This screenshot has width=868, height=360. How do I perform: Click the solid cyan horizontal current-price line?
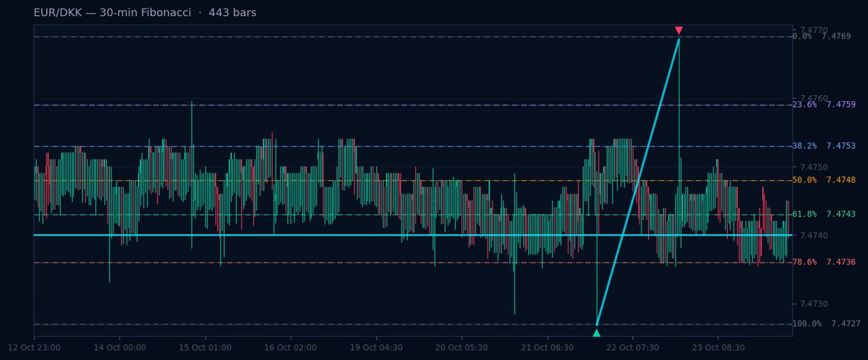click(413, 235)
